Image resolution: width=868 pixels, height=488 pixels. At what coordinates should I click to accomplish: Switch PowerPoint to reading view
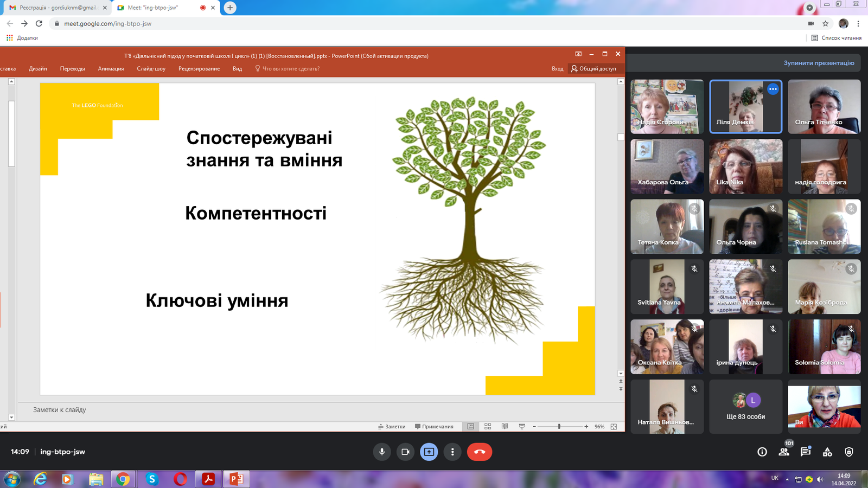coord(505,427)
